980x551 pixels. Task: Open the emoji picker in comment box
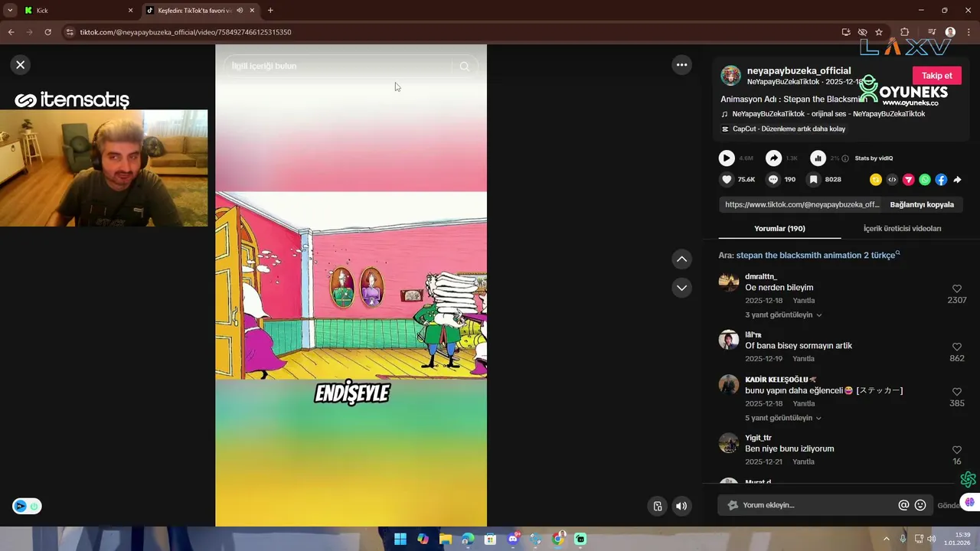[920, 505]
